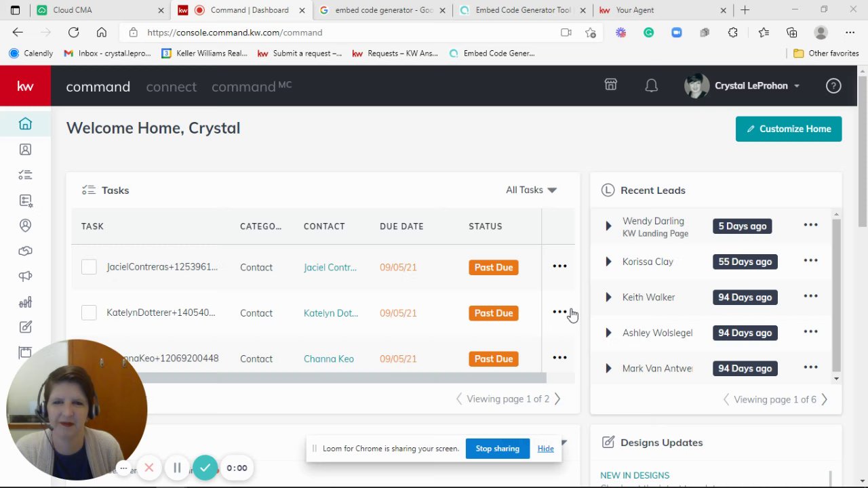This screenshot has height=488, width=868.
Task: Open the Opportunities handshake icon in sidebar
Action: click(x=25, y=251)
